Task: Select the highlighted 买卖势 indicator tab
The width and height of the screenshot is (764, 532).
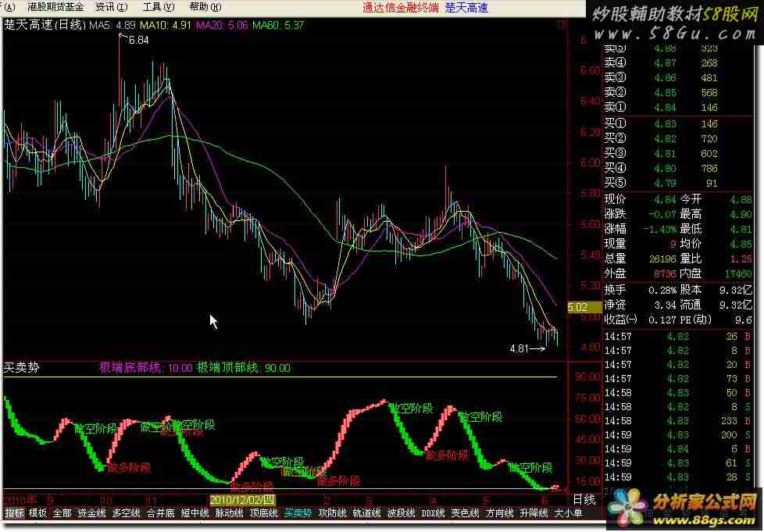Action: tap(298, 513)
